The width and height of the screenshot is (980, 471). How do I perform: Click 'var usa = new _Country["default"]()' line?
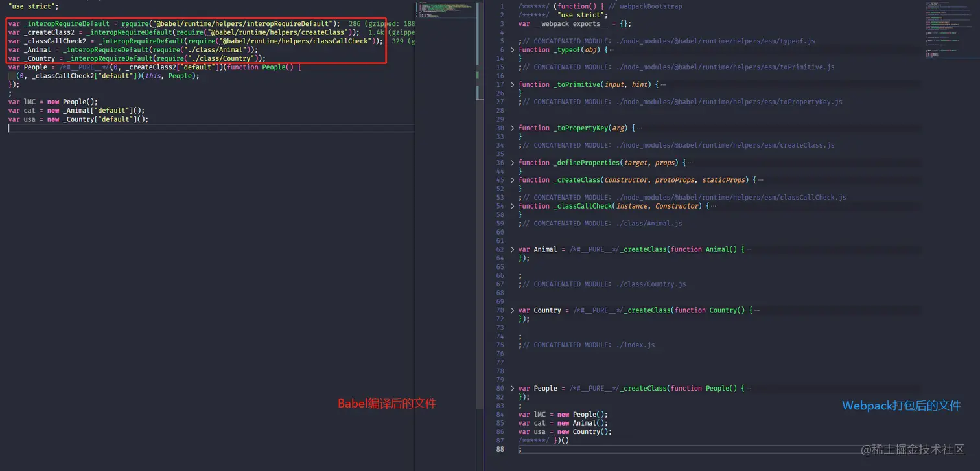pos(78,119)
